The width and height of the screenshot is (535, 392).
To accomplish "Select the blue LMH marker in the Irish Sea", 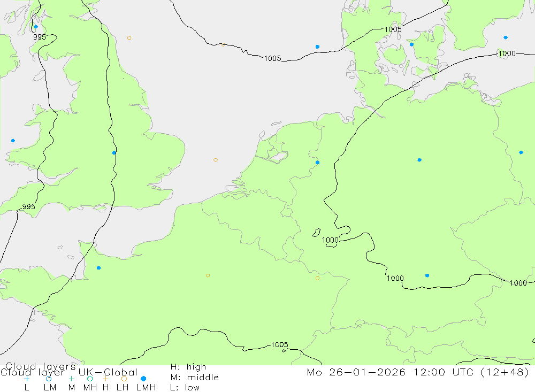I will click(13, 141).
